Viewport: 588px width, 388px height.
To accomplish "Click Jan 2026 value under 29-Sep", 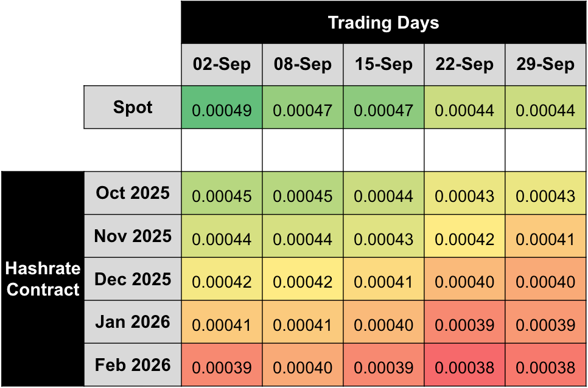I will pyautogui.click(x=545, y=325).
